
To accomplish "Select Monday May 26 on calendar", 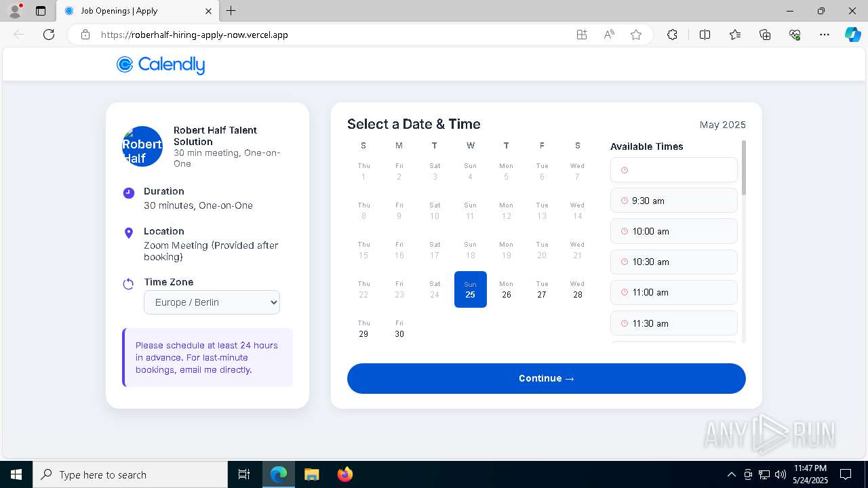I will coord(506,289).
